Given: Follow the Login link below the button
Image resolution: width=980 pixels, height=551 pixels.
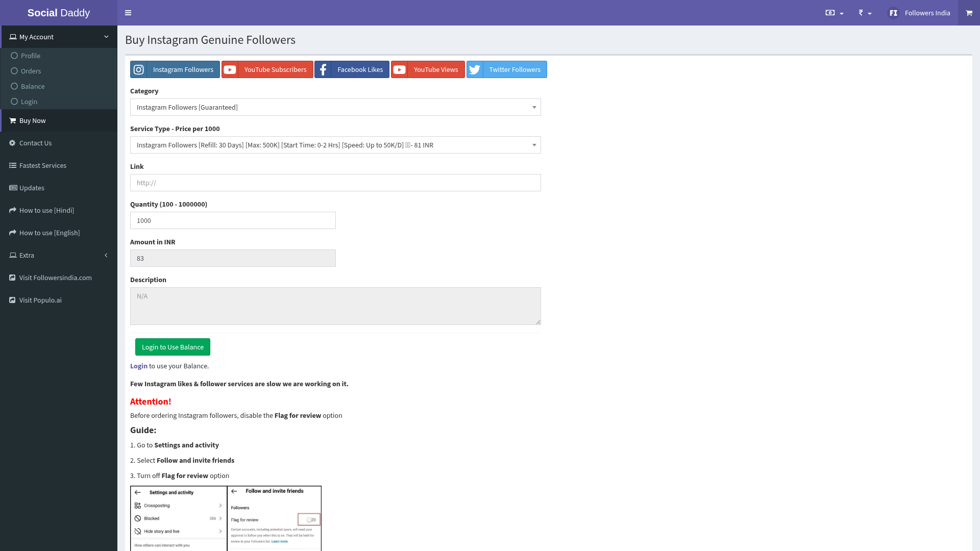Looking at the screenshot, I should tap(139, 366).
